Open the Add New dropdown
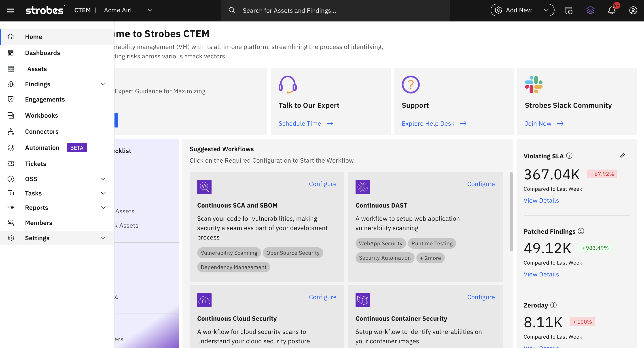This screenshot has width=644, height=348. 522,10
